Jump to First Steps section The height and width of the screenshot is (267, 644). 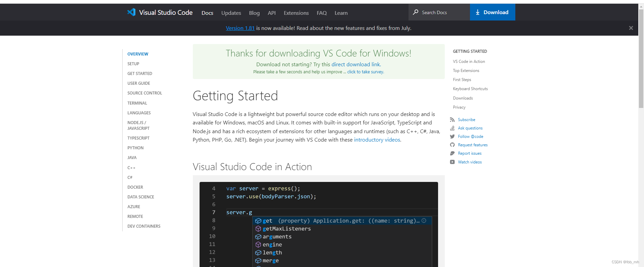pos(462,80)
